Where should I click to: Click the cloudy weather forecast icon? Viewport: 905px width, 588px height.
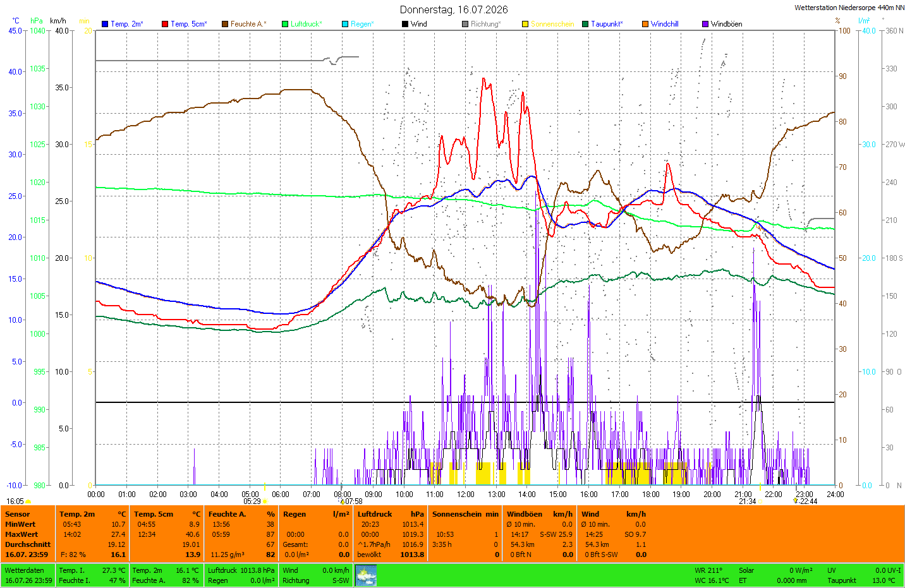tap(366, 575)
